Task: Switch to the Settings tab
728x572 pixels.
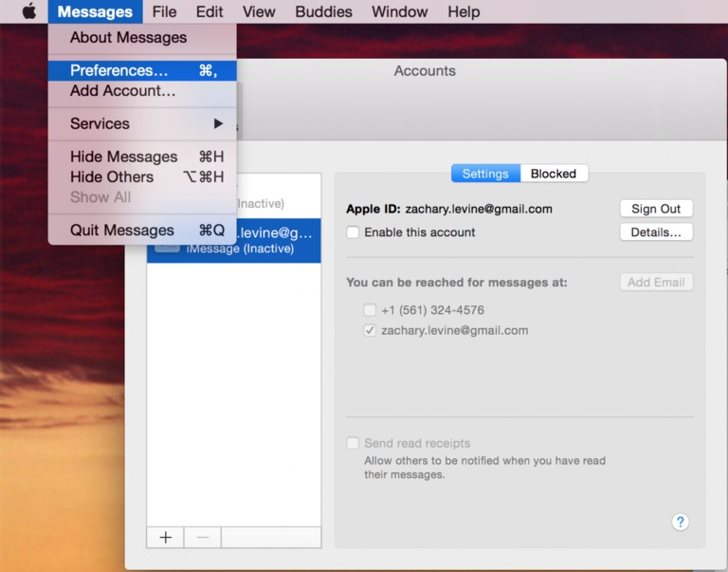Action: click(x=485, y=174)
